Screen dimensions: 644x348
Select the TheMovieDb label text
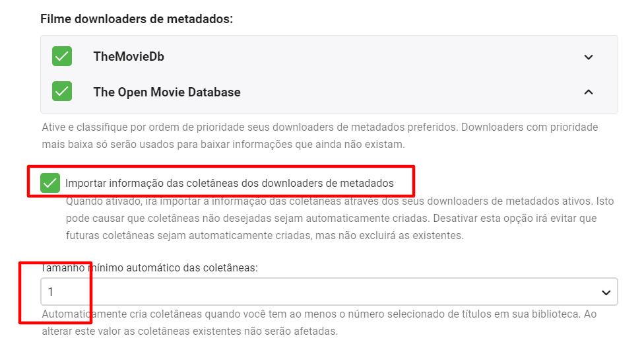tap(129, 57)
